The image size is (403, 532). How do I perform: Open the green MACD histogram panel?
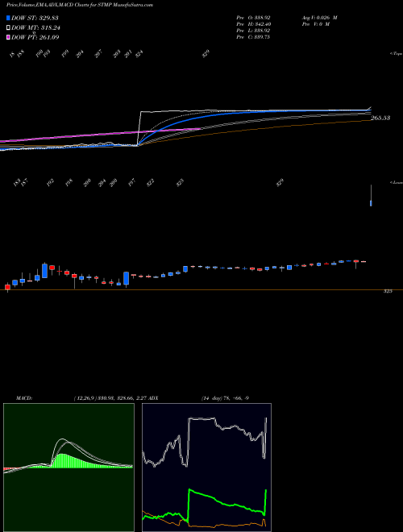click(69, 468)
